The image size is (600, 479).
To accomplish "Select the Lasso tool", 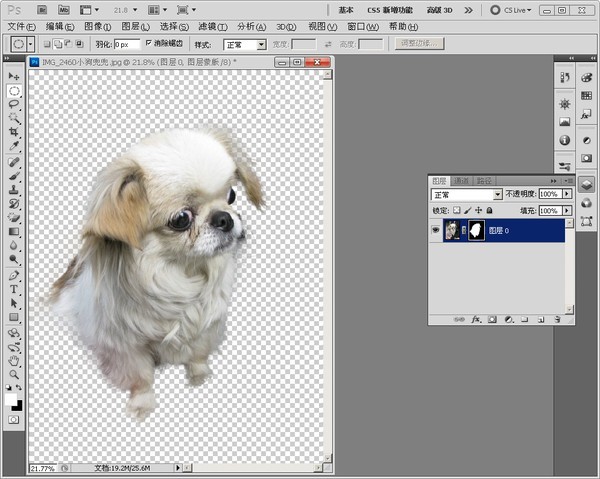I will 14,104.
